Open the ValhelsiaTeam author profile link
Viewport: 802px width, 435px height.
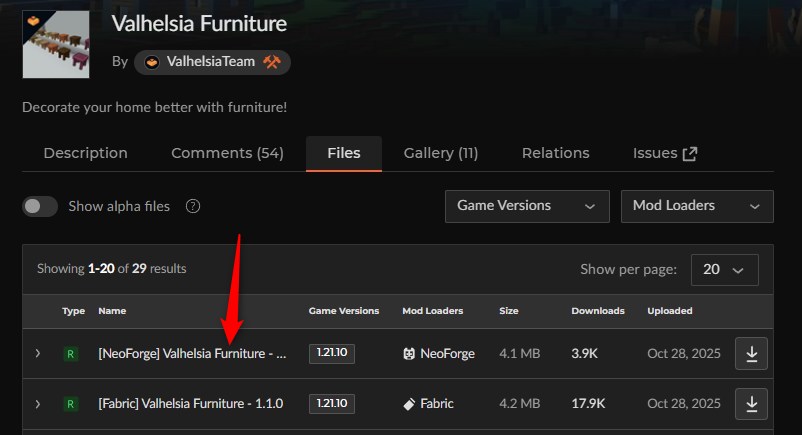pyautogui.click(x=211, y=62)
